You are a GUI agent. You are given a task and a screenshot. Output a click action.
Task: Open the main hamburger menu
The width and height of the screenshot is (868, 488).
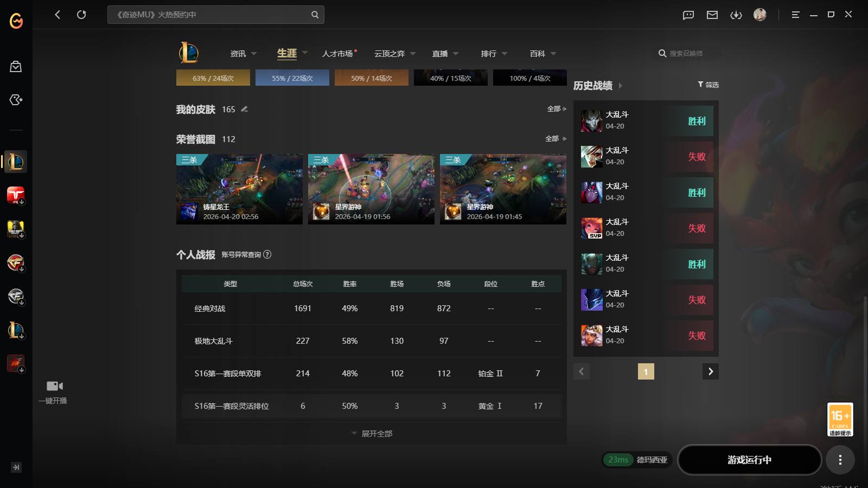[x=795, y=15]
